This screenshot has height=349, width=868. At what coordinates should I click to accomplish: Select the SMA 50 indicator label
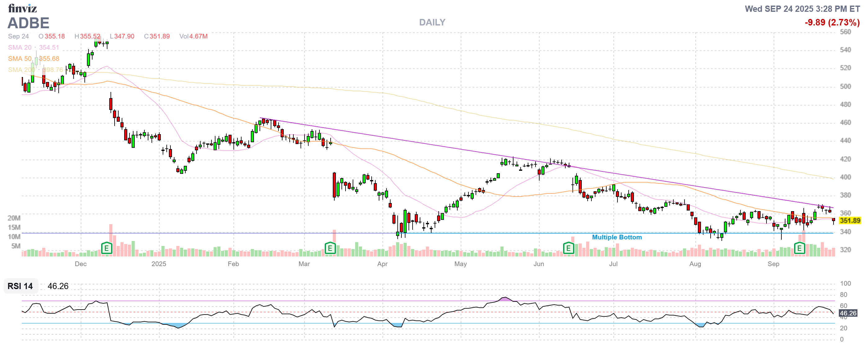pos(20,59)
